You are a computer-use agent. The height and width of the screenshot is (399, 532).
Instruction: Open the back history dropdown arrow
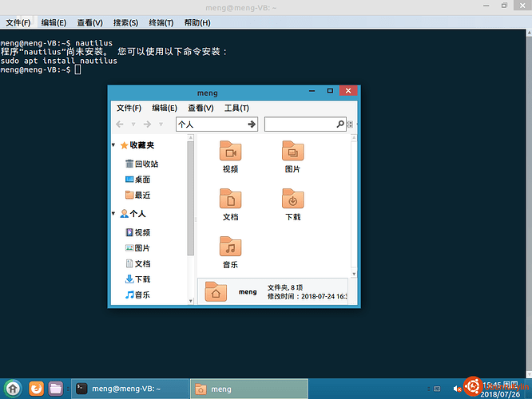[133, 124]
